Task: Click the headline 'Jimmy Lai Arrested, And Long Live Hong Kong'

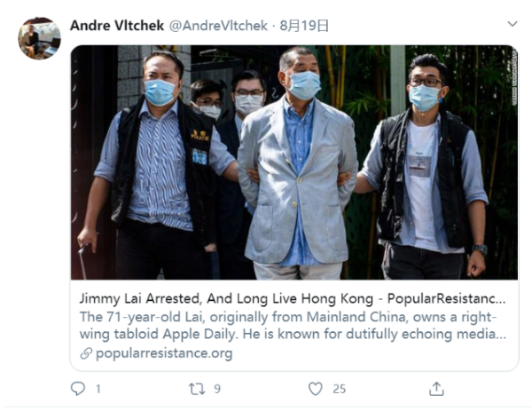Action: 226,299
